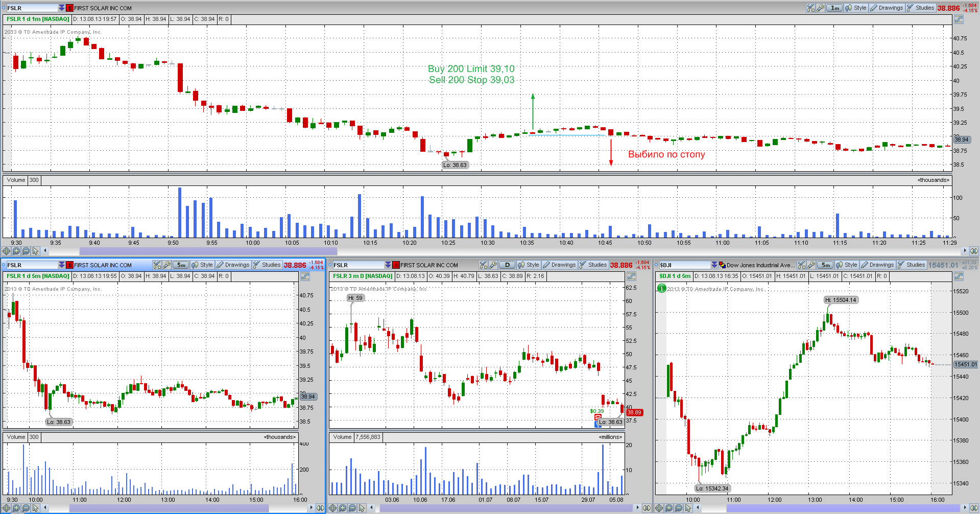This screenshot has width=980, height=514.
Task: Click FSLR symbol input field in top chart
Action: click(x=32, y=8)
